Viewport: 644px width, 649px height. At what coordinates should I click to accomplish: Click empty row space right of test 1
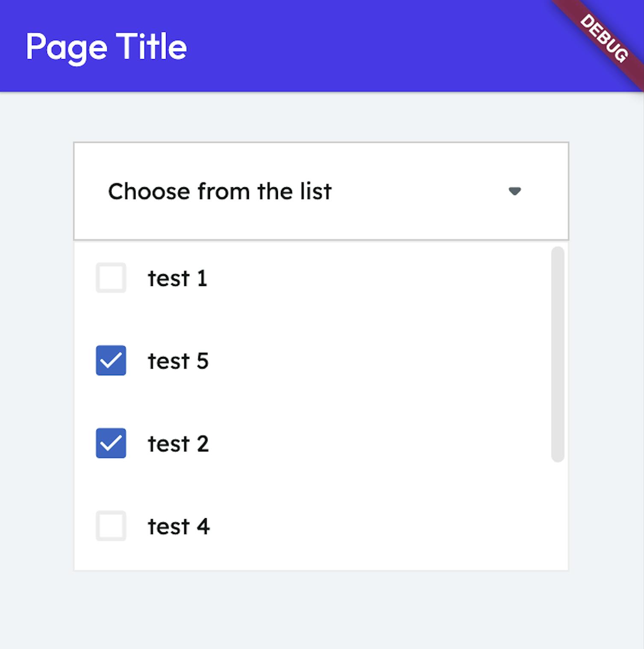(363, 278)
